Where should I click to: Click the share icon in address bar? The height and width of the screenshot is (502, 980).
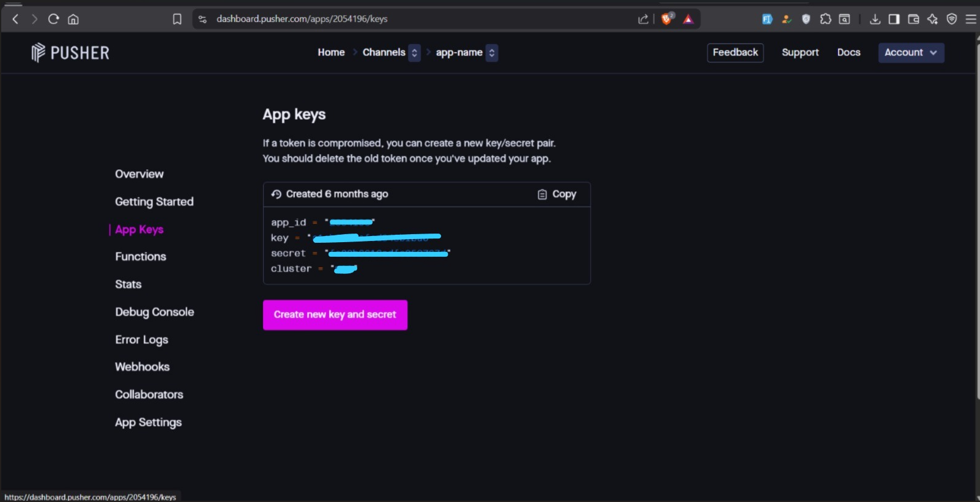pyautogui.click(x=643, y=19)
